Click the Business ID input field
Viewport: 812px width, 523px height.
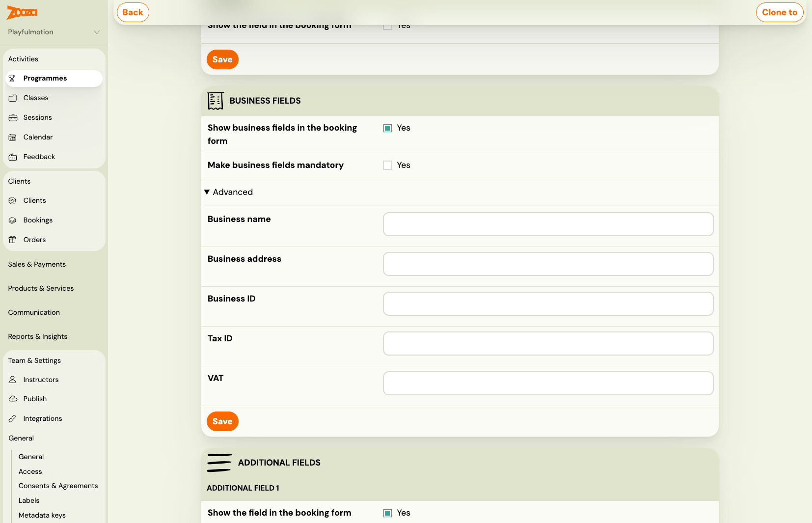click(x=548, y=304)
